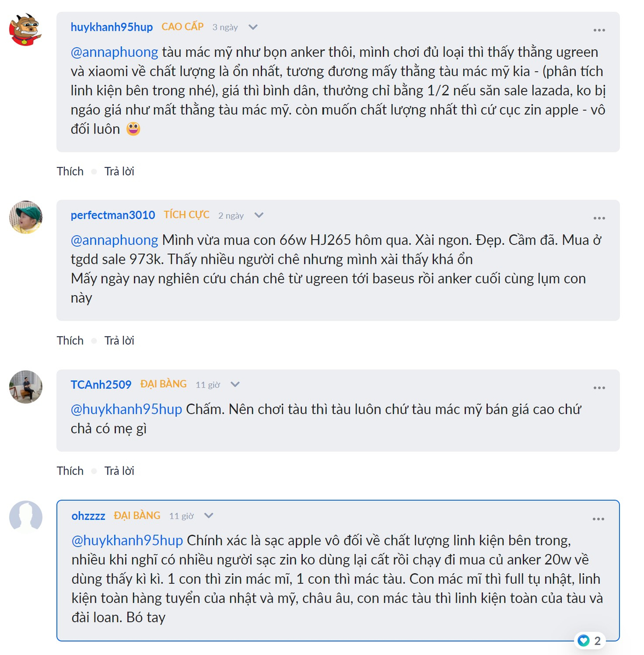The height and width of the screenshot is (655, 644).
Task: Open more options for TCAnh2509's comment
Action: pos(599,388)
